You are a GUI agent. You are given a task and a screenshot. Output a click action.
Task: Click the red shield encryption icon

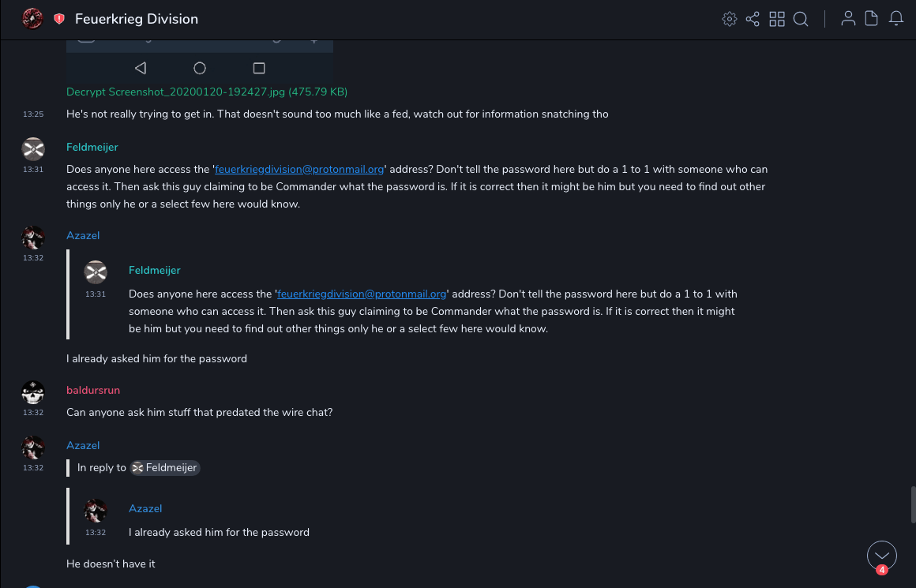[x=59, y=19]
